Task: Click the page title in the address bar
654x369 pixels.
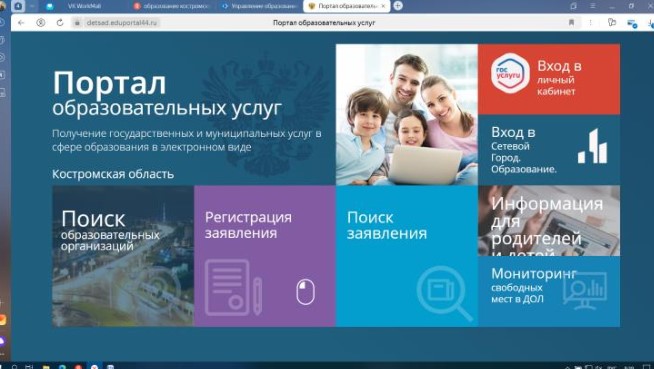Action: click(x=324, y=23)
